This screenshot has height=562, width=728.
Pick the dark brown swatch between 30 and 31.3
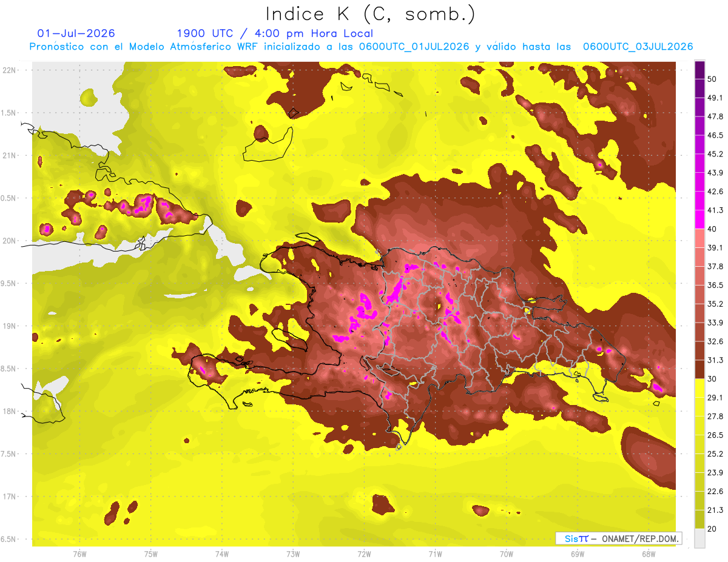(699, 370)
